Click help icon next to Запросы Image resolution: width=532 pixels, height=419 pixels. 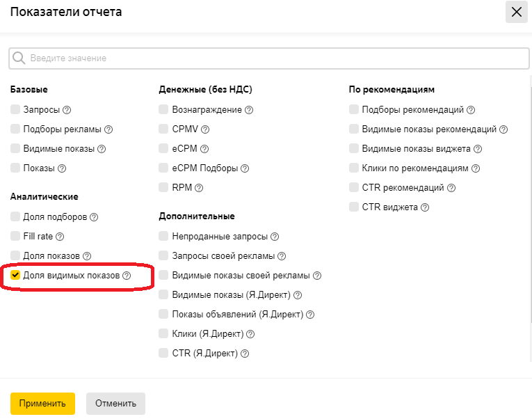coord(67,110)
